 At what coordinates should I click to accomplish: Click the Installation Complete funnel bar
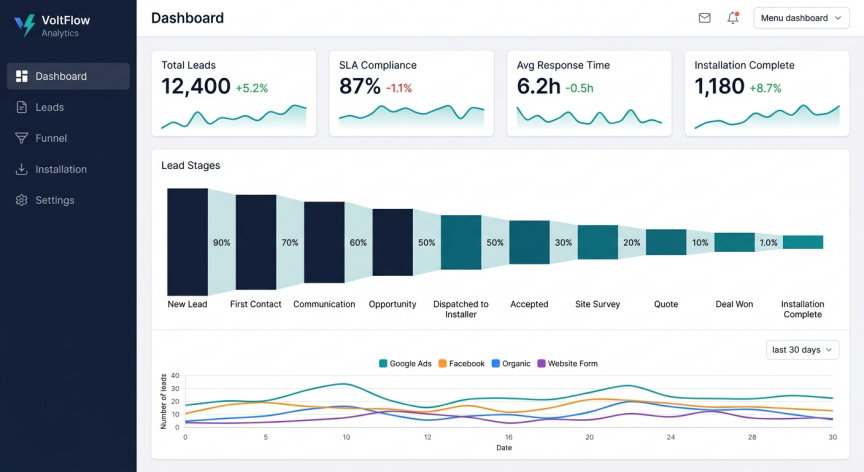(x=803, y=242)
